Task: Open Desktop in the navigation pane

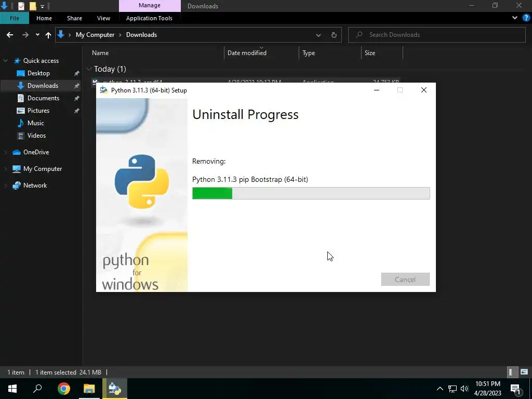Action: click(38, 73)
